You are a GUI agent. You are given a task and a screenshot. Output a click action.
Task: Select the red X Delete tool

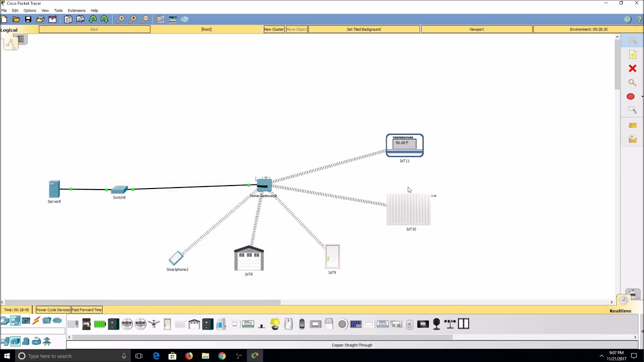point(632,68)
